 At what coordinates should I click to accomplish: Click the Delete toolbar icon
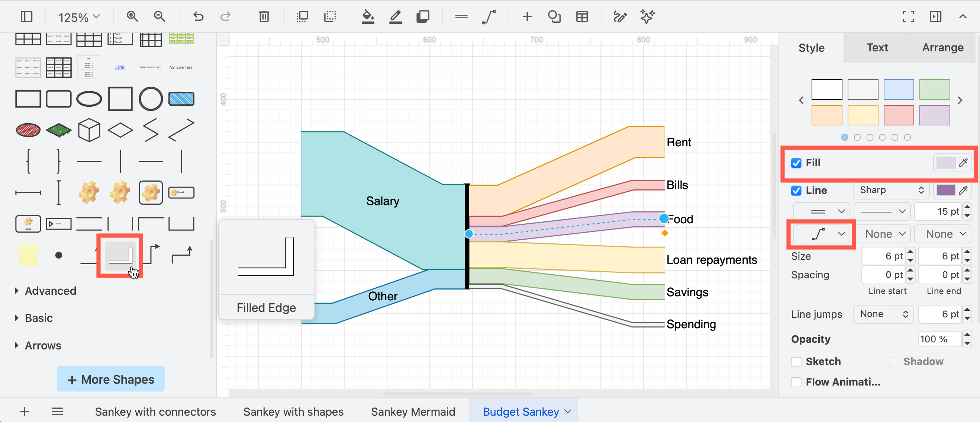click(264, 16)
